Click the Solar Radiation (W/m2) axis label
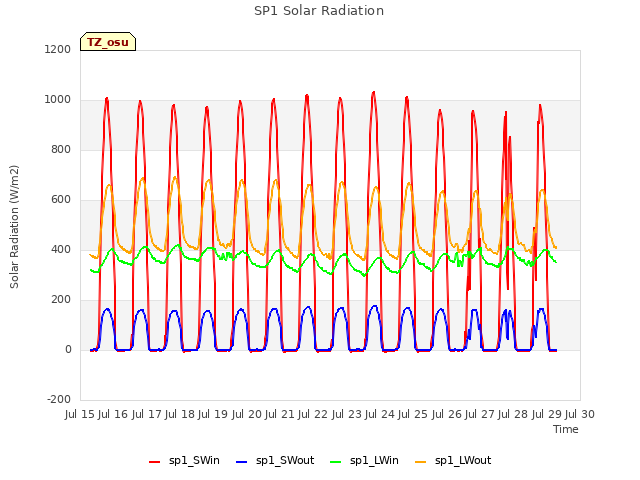 [14, 227]
